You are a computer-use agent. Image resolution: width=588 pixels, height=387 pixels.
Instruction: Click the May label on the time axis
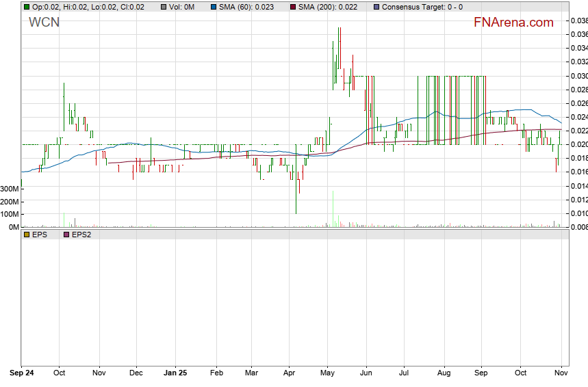pyautogui.click(x=327, y=373)
